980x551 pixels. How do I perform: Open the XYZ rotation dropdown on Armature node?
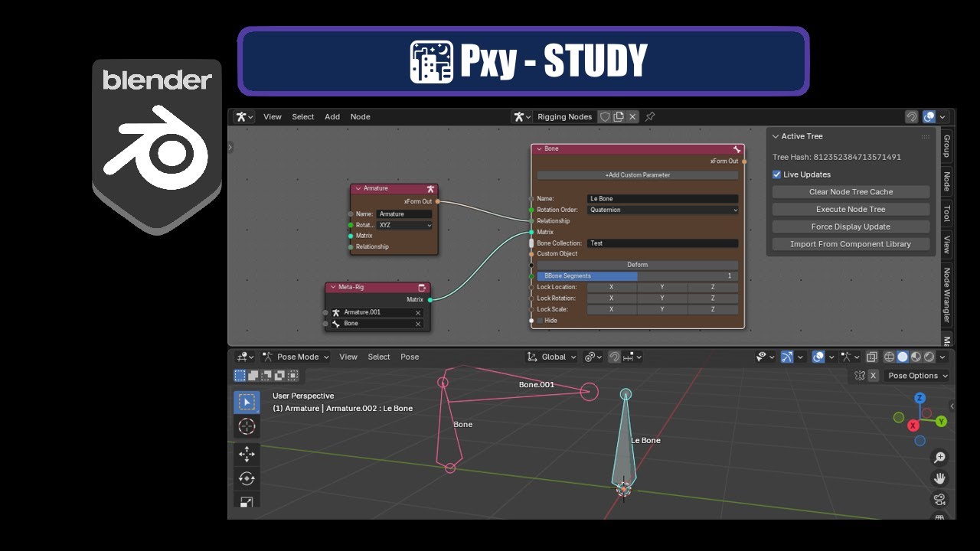(405, 225)
